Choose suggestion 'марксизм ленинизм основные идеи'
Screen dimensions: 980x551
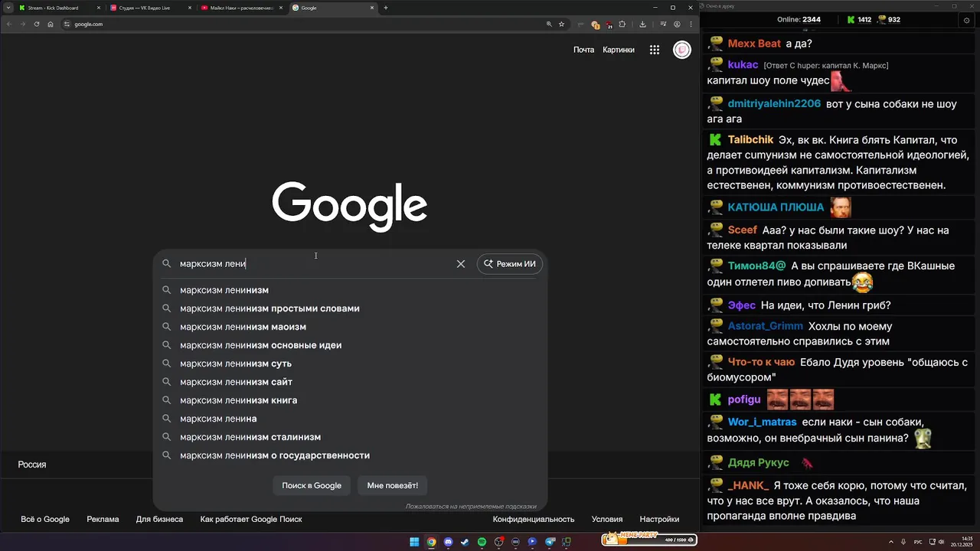point(350,345)
